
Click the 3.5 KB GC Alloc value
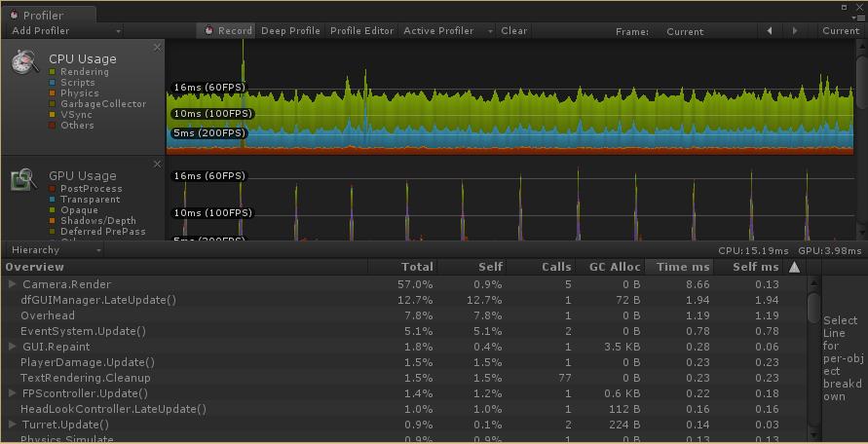622,347
